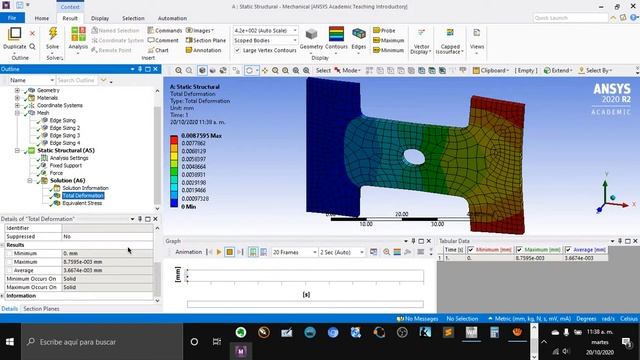Click the rotate mode icon in graphics toolbar
Viewport: 640px width, 360px height.
[249, 71]
